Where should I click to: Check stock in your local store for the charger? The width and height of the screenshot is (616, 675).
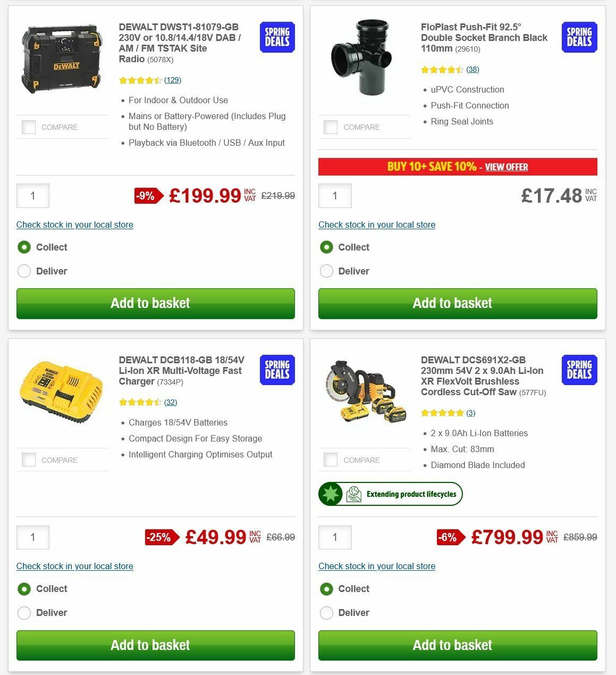click(74, 566)
